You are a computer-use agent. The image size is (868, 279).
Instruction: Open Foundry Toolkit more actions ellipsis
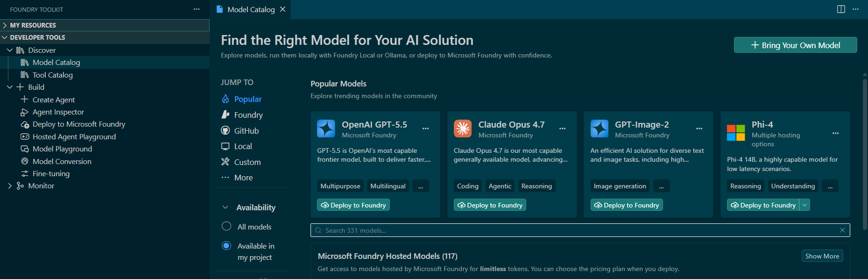pyautogui.click(x=197, y=9)
